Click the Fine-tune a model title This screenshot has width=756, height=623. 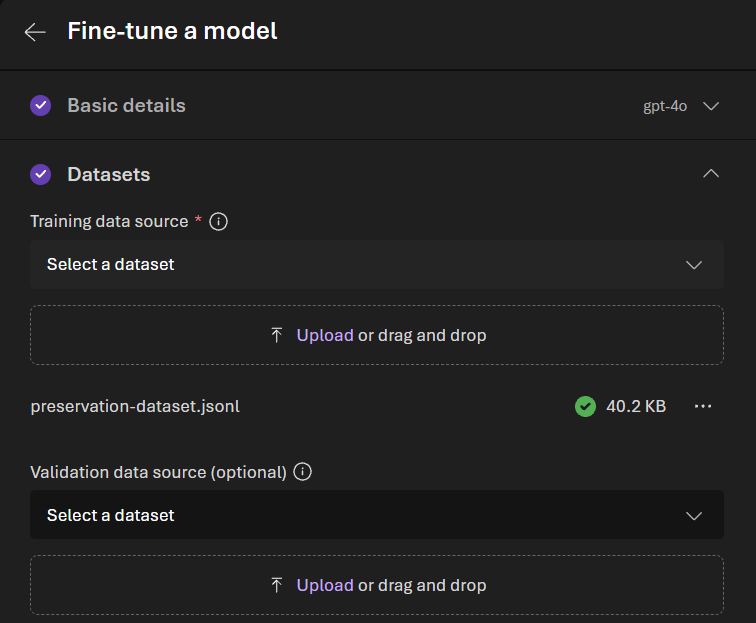tap(172, 31)
